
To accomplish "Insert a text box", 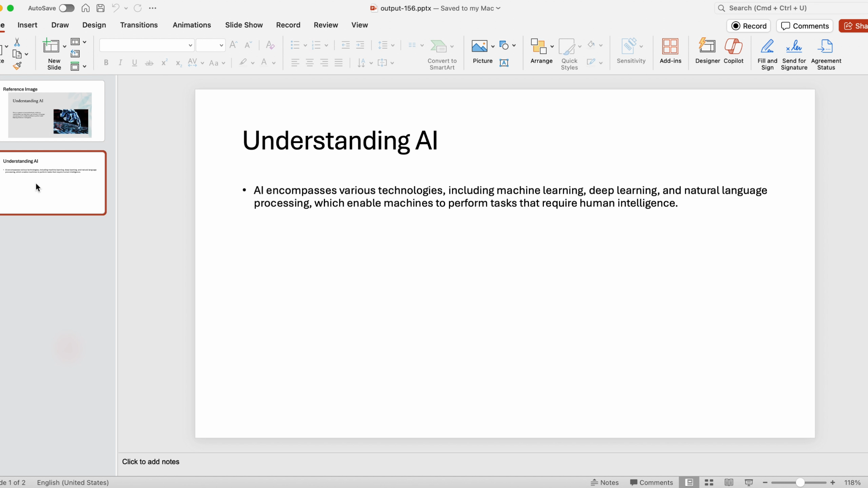I will point(504,63).
